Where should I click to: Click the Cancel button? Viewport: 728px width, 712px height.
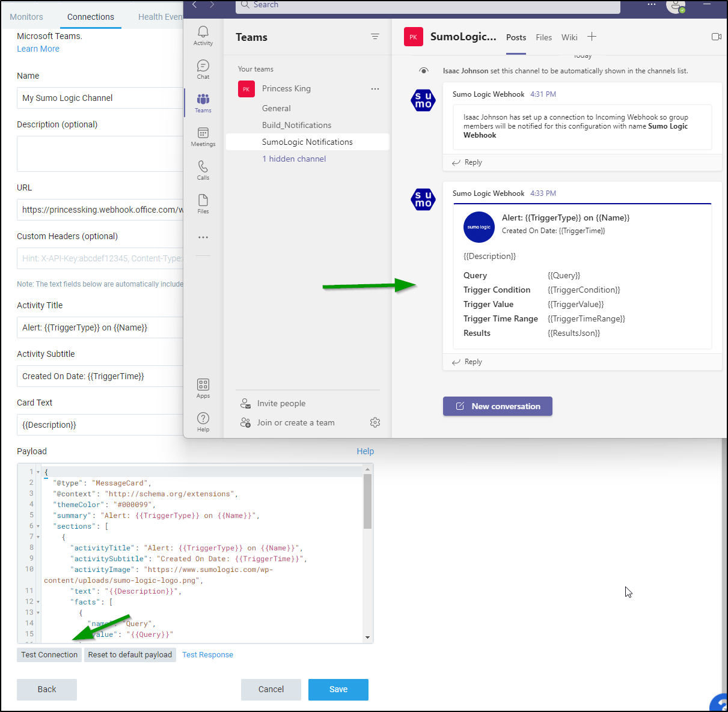(x=271, y=690)
